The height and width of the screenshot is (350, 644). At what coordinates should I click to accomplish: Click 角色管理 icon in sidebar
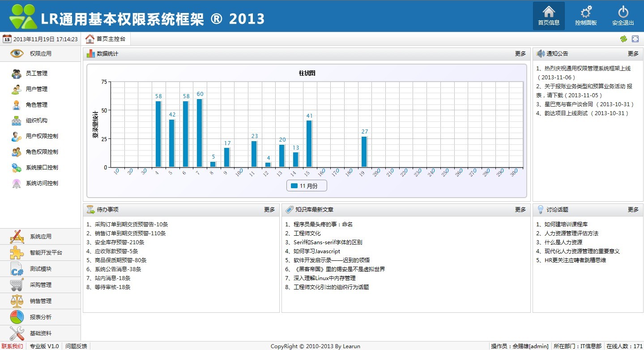coord(17,105)
